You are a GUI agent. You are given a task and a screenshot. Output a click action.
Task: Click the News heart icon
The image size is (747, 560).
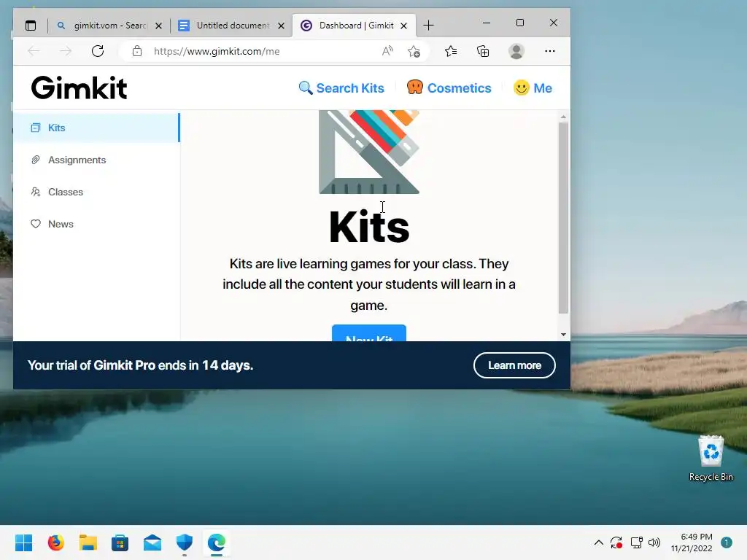coord(36,224)
